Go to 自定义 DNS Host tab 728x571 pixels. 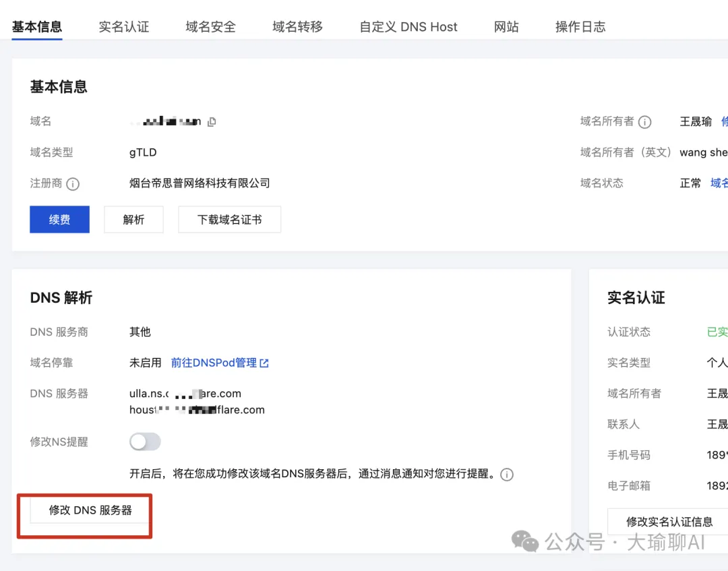coord(408,27)
